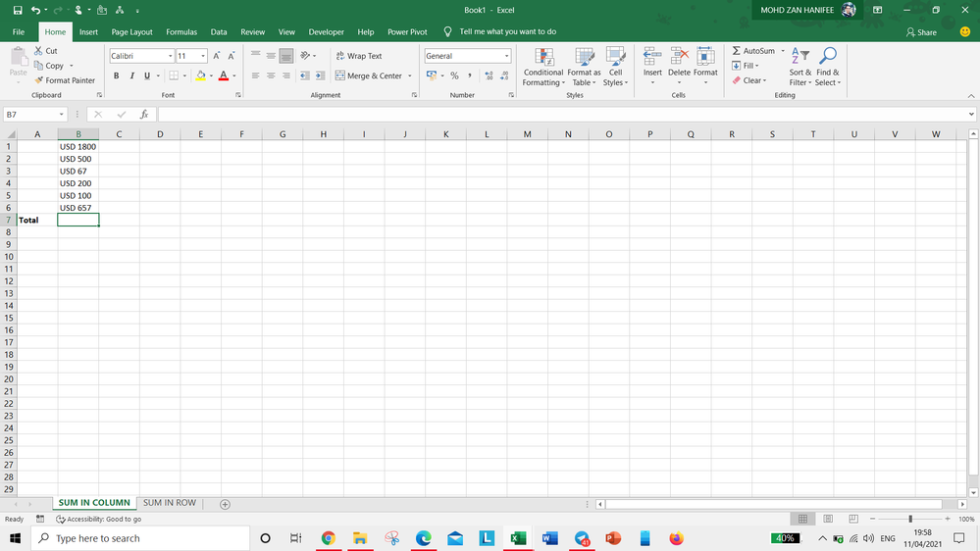Viewport: 980px width, 551px height.
Task: Activate Format Painter
Action: (x=65, y=80)
